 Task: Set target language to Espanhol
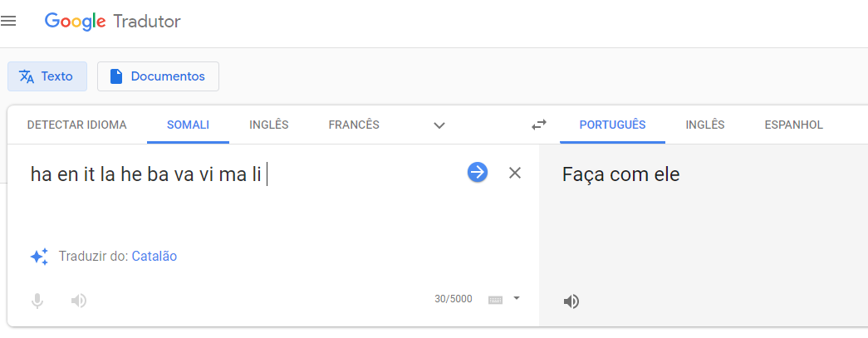(x=793, y=125)
